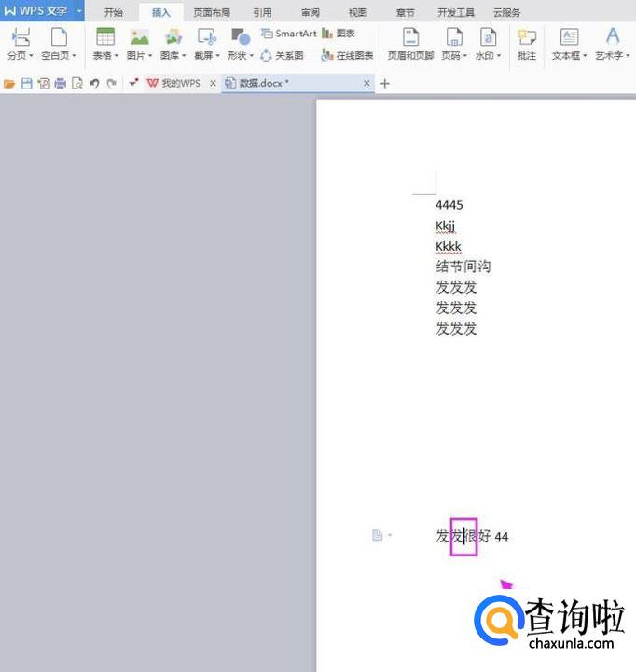This screenshot has width=636, height=672.
Task: Click the WPS 文字 application menu button
Action: 36,11
